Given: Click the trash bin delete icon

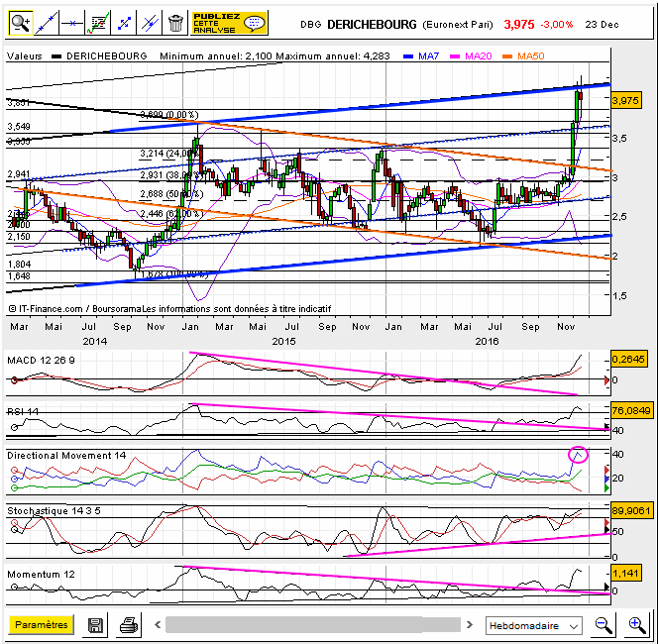Looking at the screenshot, I should pos(175,23).
